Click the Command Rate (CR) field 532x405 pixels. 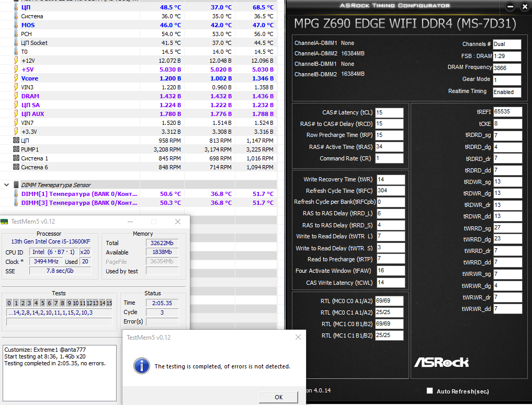(x=389, y=158)
